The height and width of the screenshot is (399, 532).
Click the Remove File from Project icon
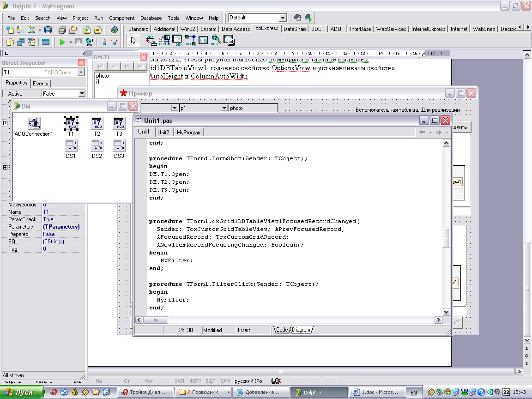coord(98,30)
